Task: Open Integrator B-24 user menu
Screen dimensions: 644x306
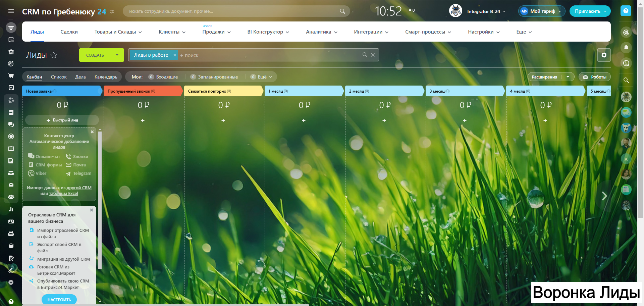Action: tap(486, 11)
